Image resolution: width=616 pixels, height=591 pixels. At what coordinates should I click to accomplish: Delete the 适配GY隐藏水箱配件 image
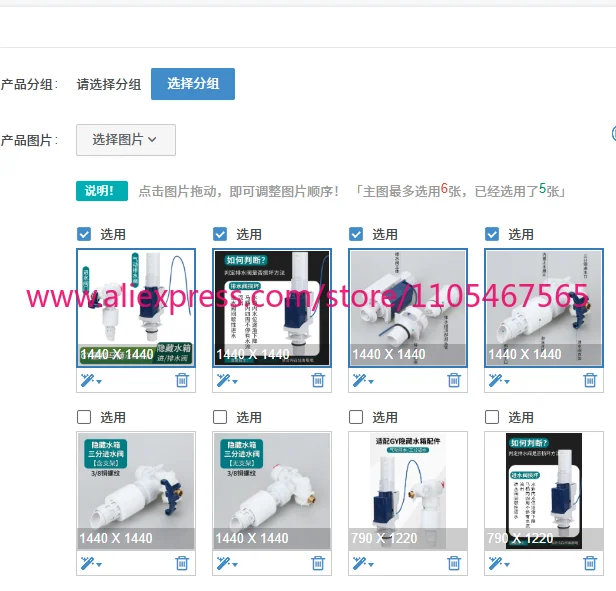tap(454, 563)
